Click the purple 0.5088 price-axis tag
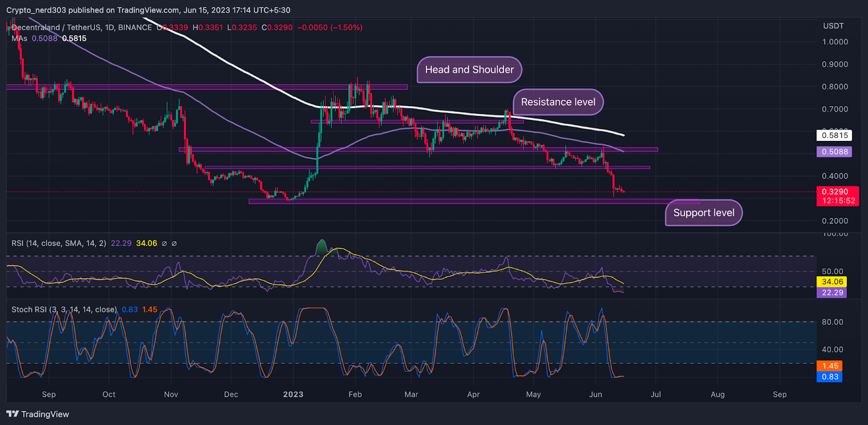 tap(834, 152)
